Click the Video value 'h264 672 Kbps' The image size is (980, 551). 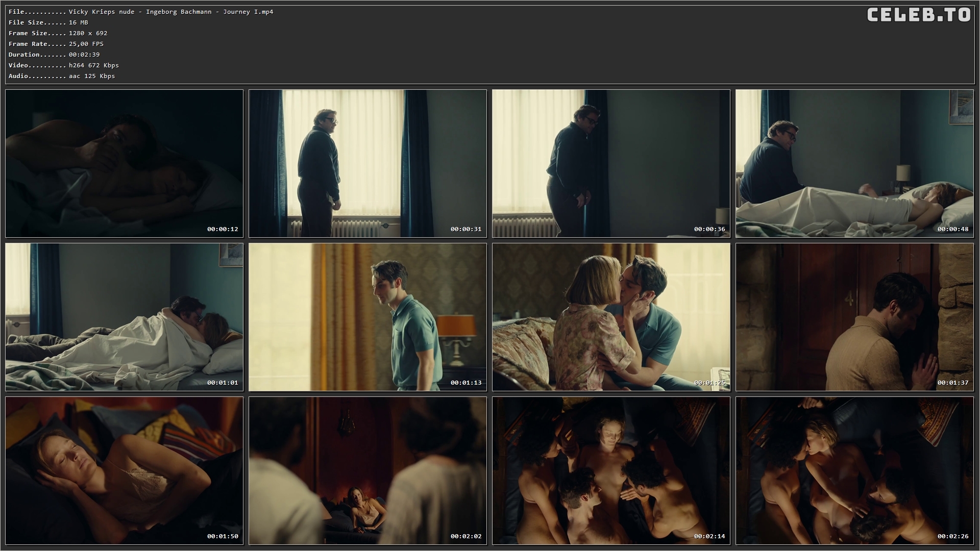[94, 65]
